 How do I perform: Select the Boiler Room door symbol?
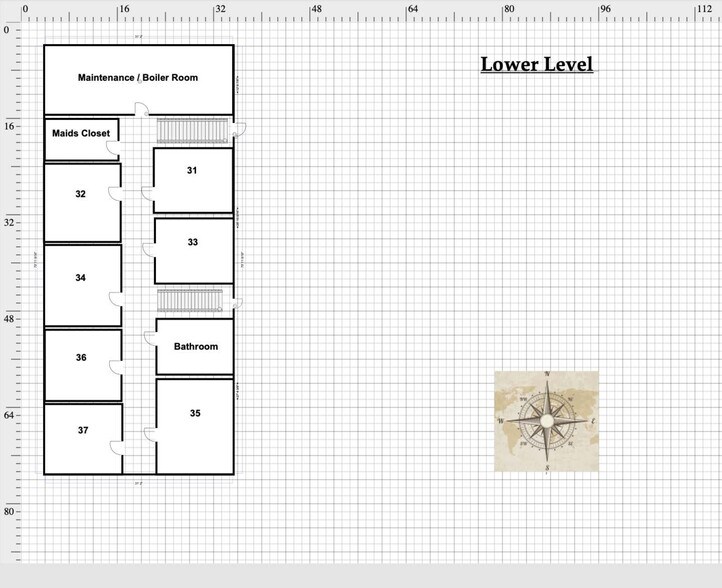click(x=142, y=108)
